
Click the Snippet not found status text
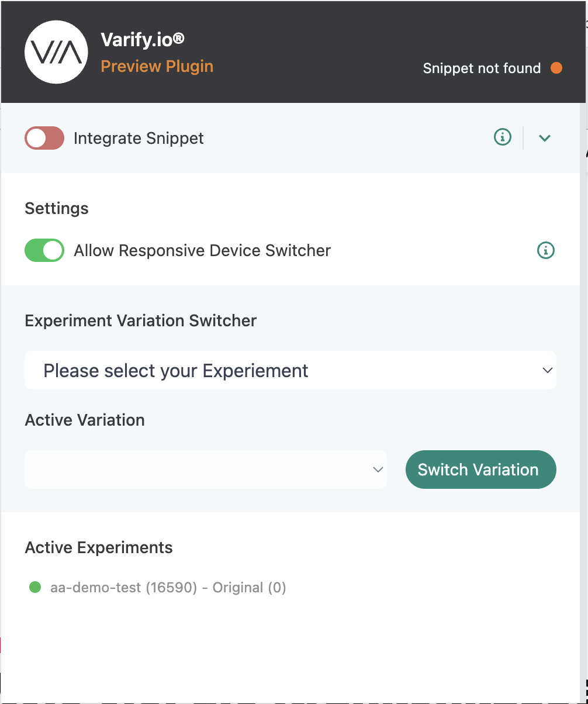tap(482, 68)
